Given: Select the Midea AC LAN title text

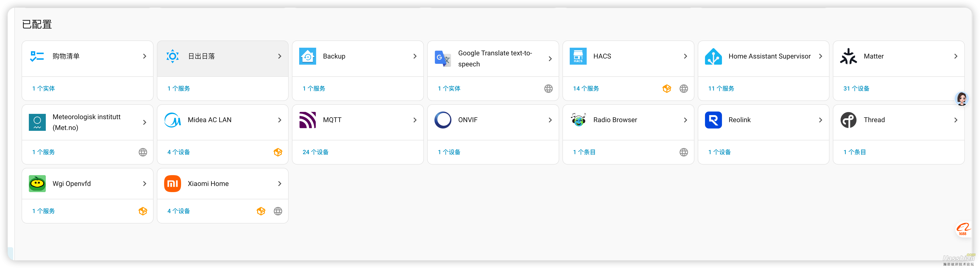Looking at the screenshot, I should pyautogui.click(x=209, y=120).
